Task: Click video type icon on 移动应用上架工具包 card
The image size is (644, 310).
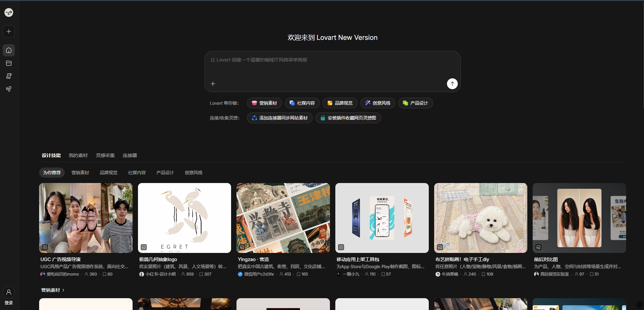Action: (341, 247)
